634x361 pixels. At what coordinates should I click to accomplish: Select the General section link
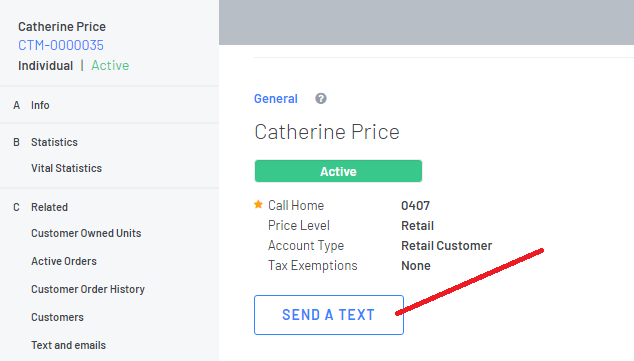click(276, 99)
